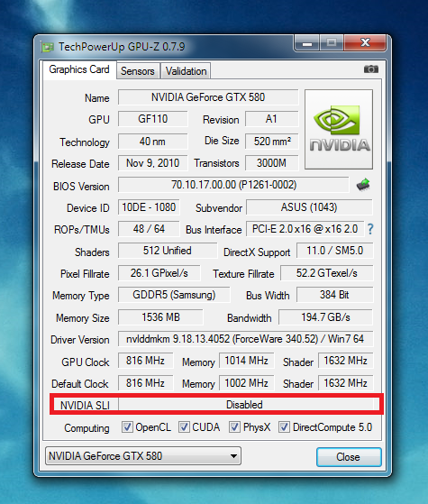Close GPU-Z with the red X
The height and width of the screenshot is (504, 428).
pyautogui.click(x=365, y=43)
